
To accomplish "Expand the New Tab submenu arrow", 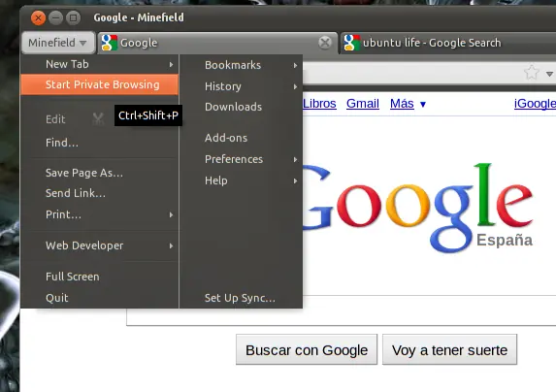I will (172, 64).
